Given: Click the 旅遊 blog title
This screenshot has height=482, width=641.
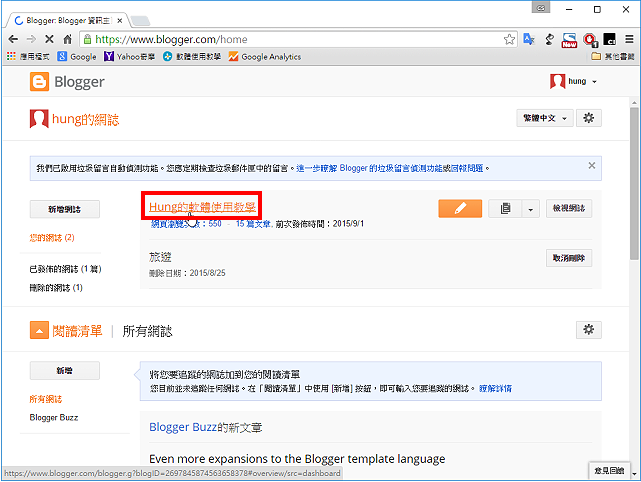Looking at the screenshot, I should pyautogui.click(x=160, y=257).
